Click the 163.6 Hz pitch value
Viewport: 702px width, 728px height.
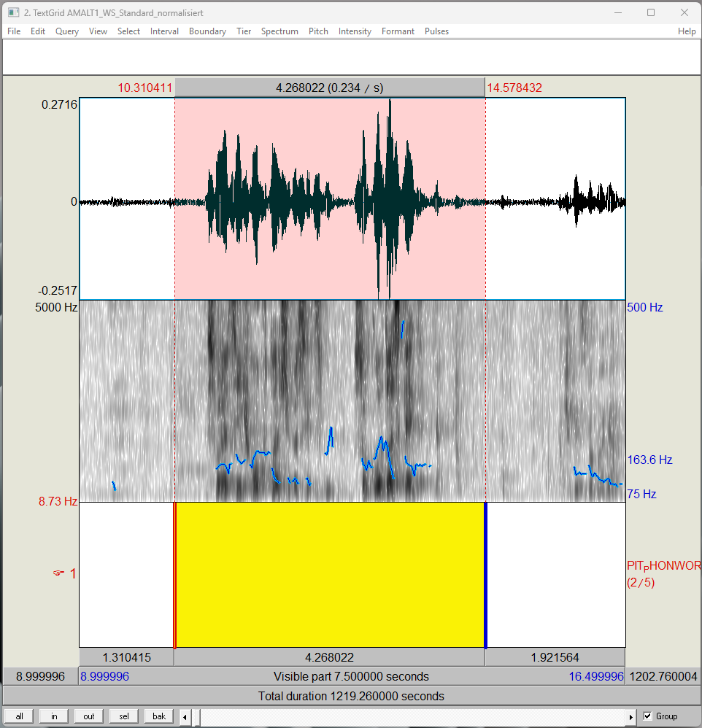coord(649,460)
